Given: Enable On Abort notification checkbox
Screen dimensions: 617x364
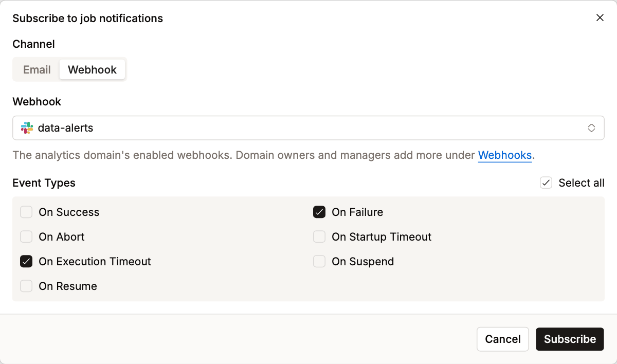Looking at the screenshot, I should (x=26, y=237).
